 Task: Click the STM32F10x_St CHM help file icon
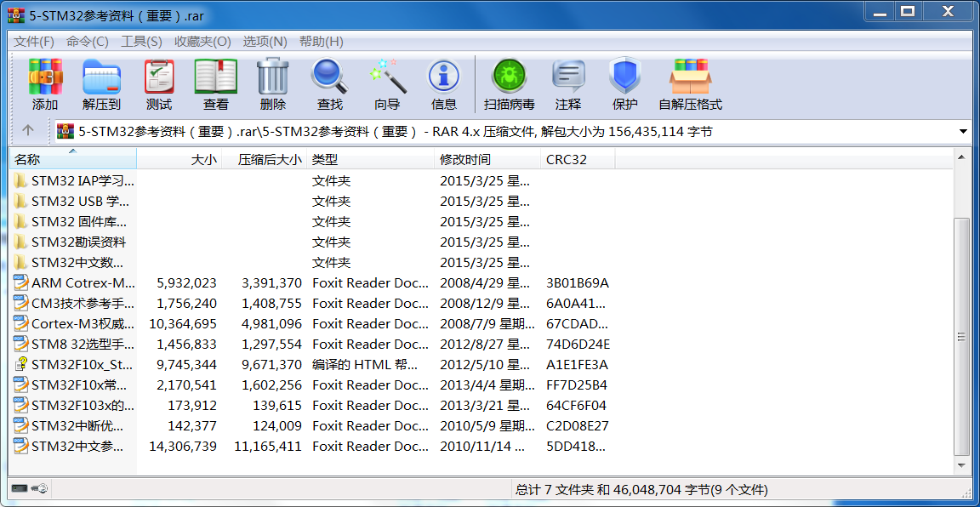21,364
